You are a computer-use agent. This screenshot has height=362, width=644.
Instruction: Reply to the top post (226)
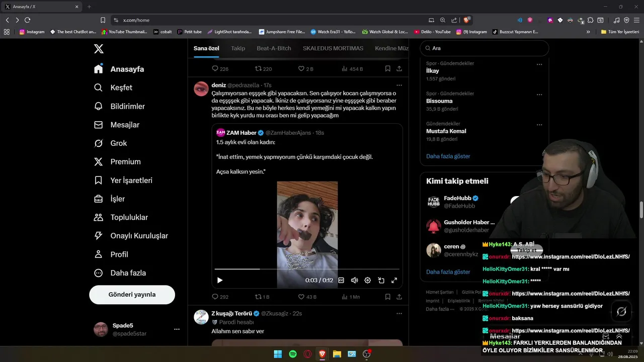(220, 68)
